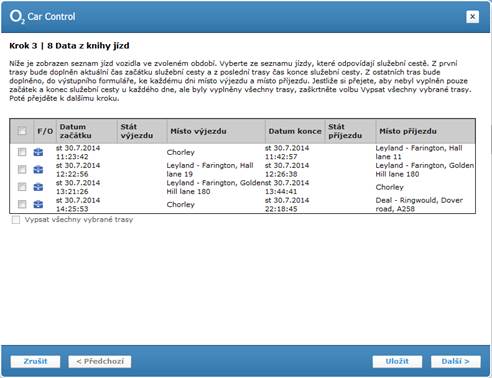Click start date st 30.7.2014 12:22:56
Viewport: 492px width, 378px height.
click(x=78, y=170)
